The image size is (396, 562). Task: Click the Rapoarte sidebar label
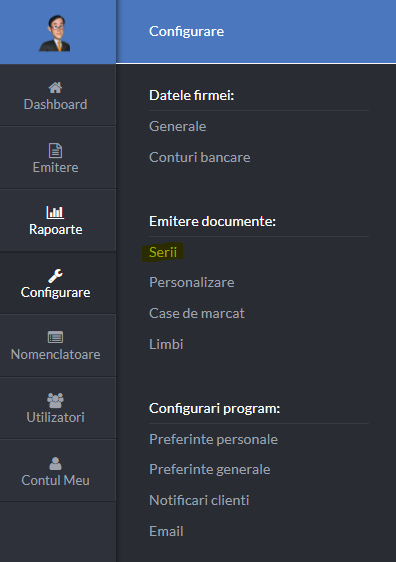[x=56, y=229]
